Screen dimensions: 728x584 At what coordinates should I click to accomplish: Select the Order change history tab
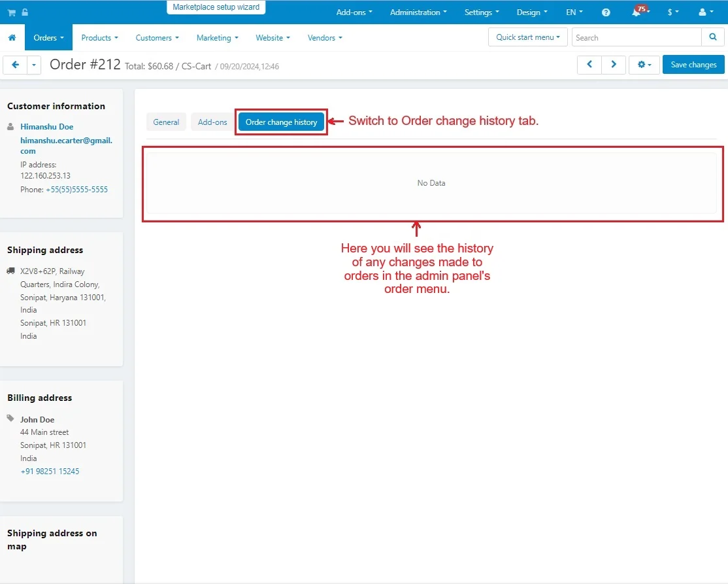(x=282, y=122)
